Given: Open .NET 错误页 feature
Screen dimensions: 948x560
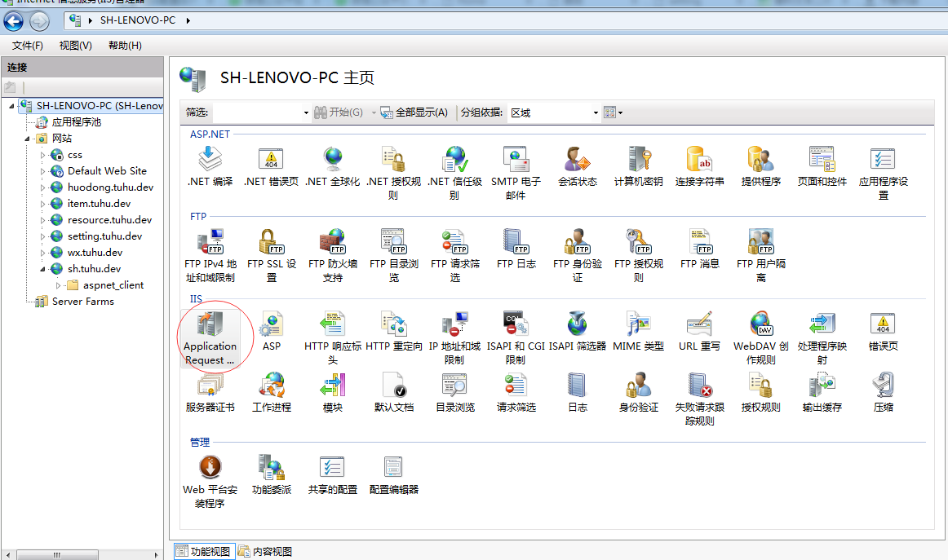Looking at the screenshot, I should pyautogui.click(x=272, y=166).
